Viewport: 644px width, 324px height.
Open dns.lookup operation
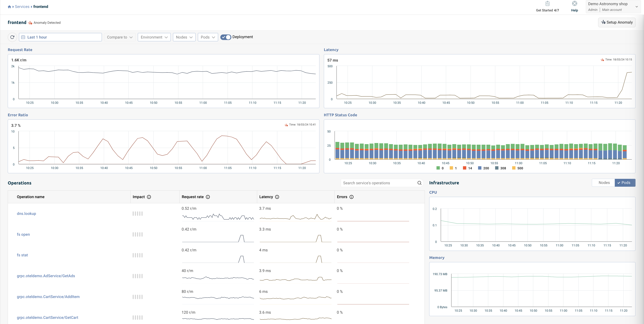point(27,214)
